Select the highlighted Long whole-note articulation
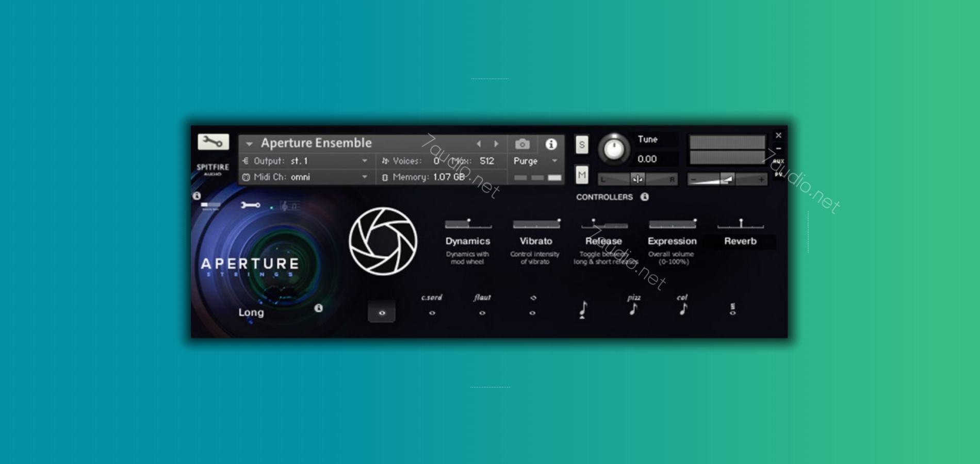The image size is (980, 464). tap(382, 311)
